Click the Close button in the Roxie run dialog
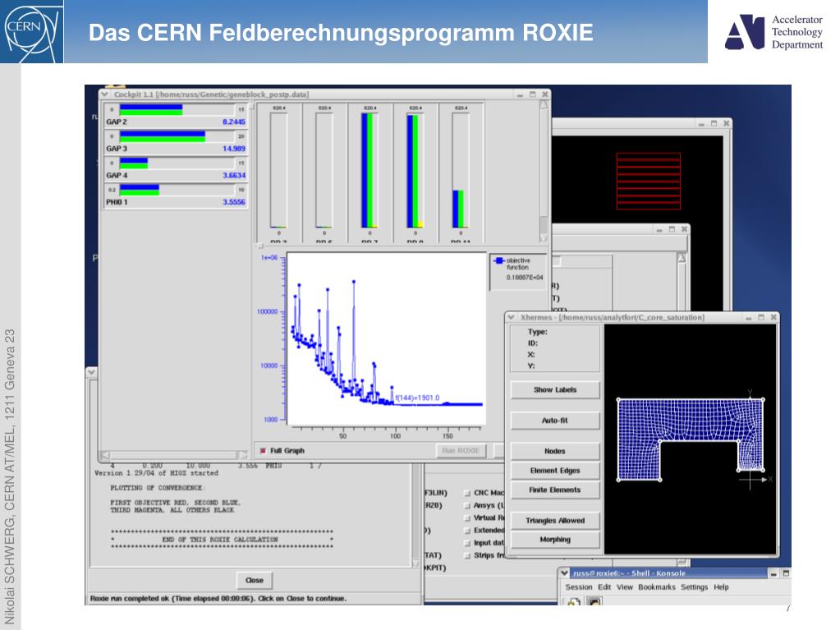 255,580
